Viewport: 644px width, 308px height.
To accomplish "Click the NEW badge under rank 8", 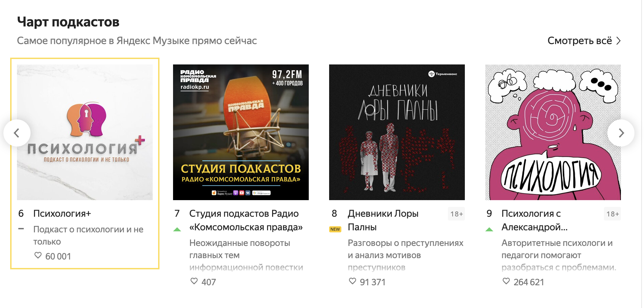I will (x=335, y=229).
